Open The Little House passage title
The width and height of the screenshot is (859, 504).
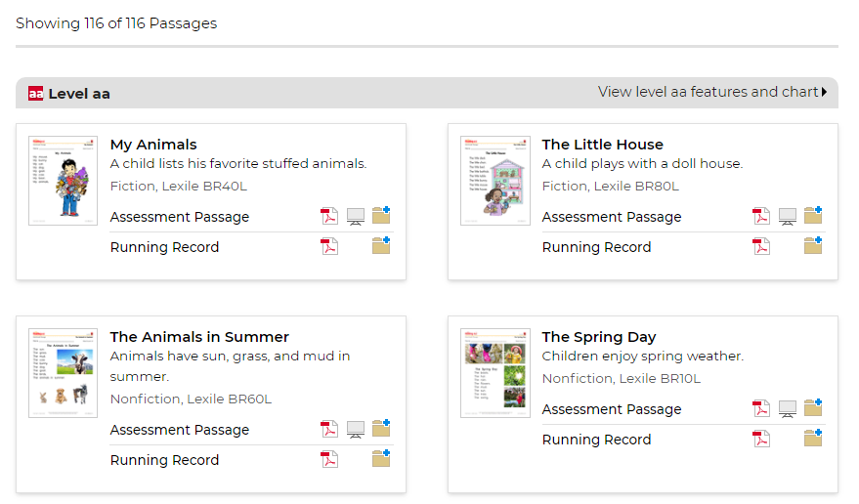coord(602,145)
